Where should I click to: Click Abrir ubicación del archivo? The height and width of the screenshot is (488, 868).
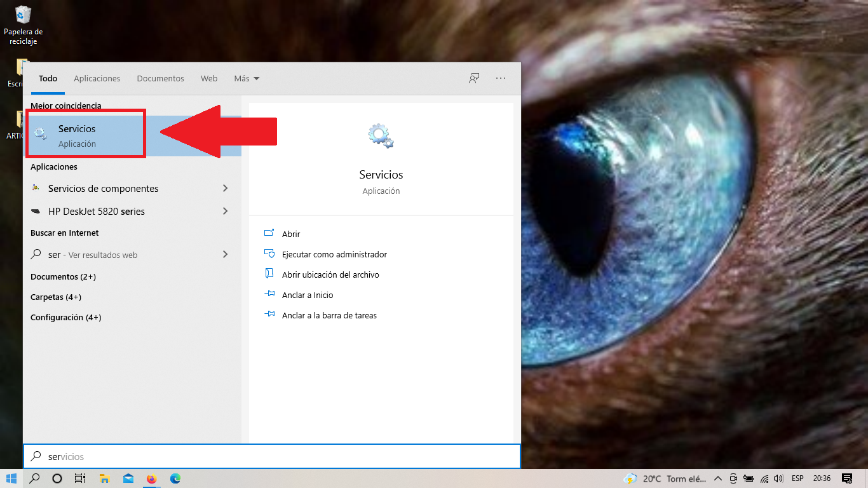pyautogui.click(x=330, y=274)
